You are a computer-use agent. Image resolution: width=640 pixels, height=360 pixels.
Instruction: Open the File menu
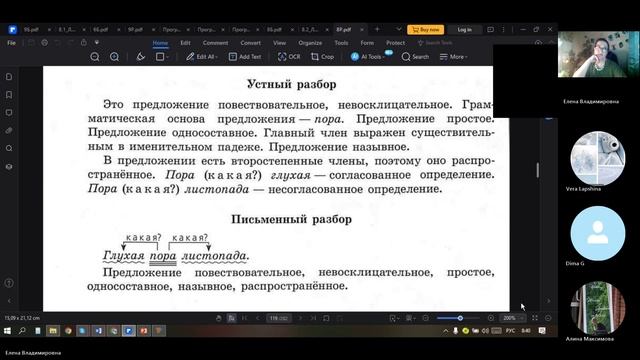[x=11, y=43]
